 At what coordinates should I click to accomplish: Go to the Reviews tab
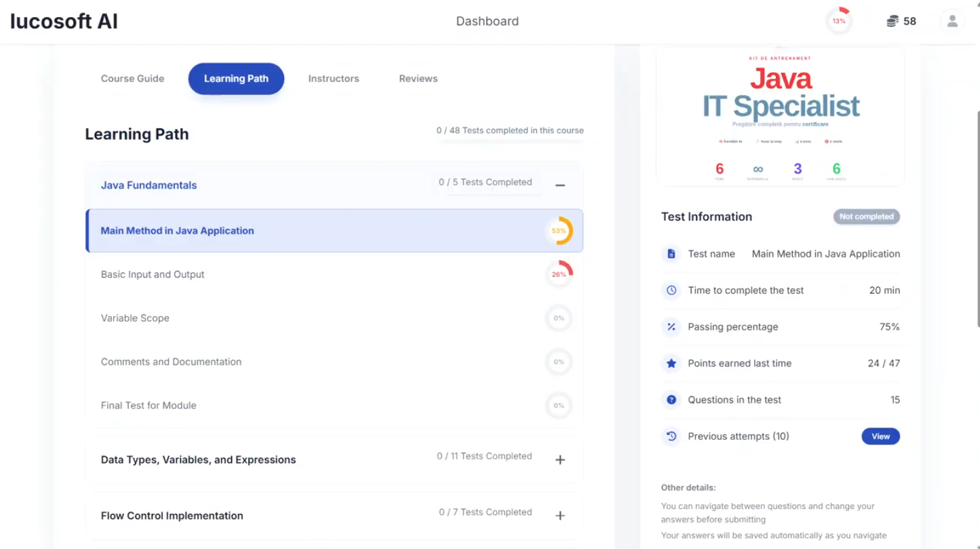point(418,79)
